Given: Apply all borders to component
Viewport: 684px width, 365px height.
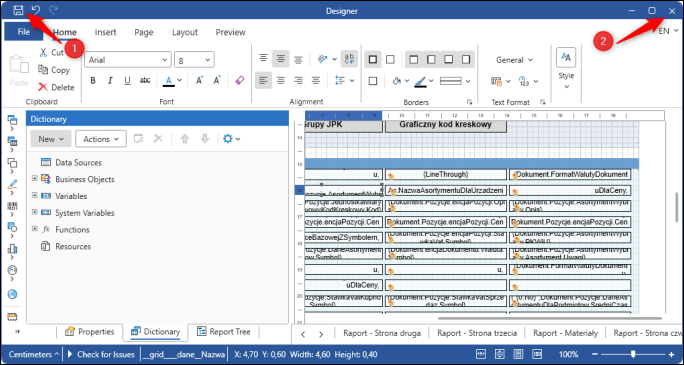Looking at the screenshot, I should pyautogui.click(x=373, y=59).
